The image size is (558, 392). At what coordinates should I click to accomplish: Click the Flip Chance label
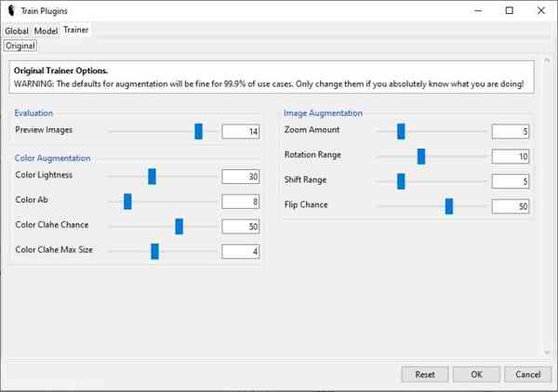[x=306, y=204]
